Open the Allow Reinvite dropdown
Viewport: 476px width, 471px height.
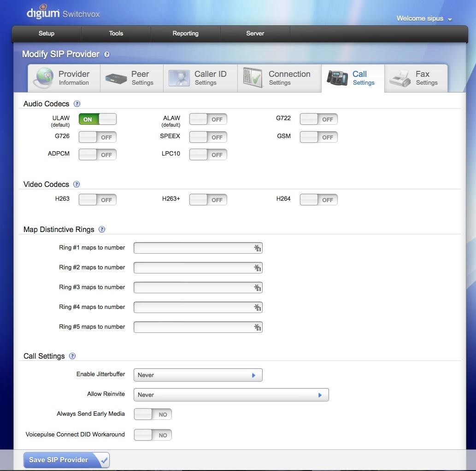tap(231, 395)
